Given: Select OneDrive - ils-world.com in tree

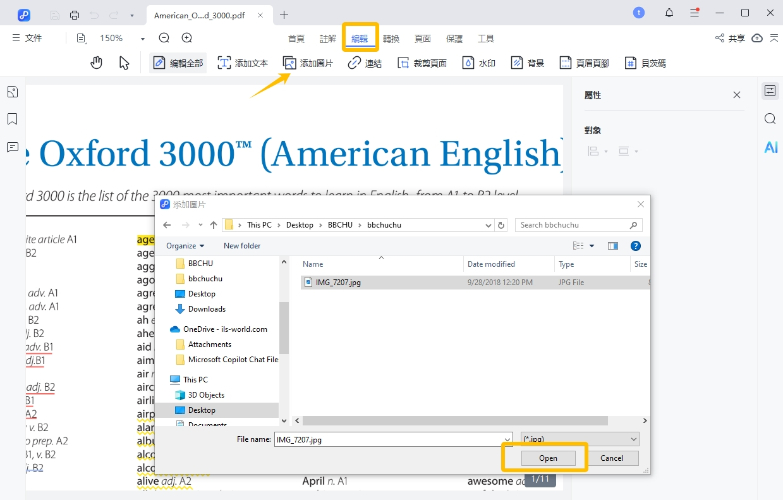Looking at the screenshot, I should click(x=225, y=329).
